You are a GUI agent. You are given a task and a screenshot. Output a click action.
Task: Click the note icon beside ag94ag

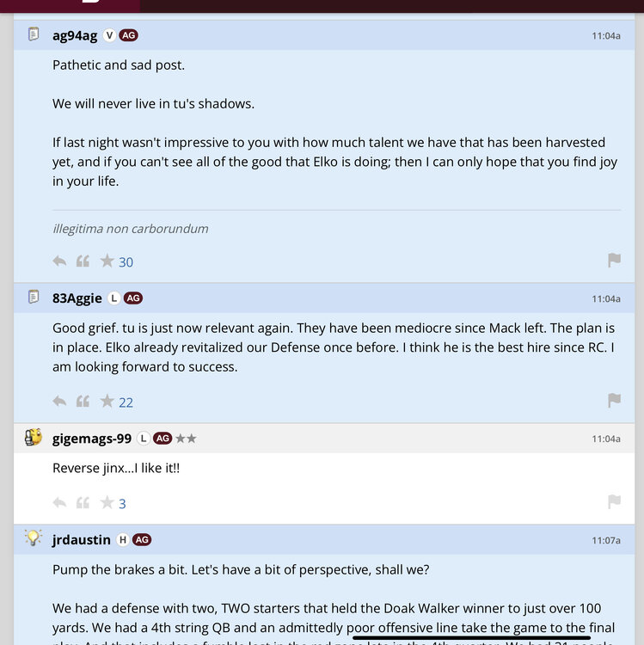[34, 34]
